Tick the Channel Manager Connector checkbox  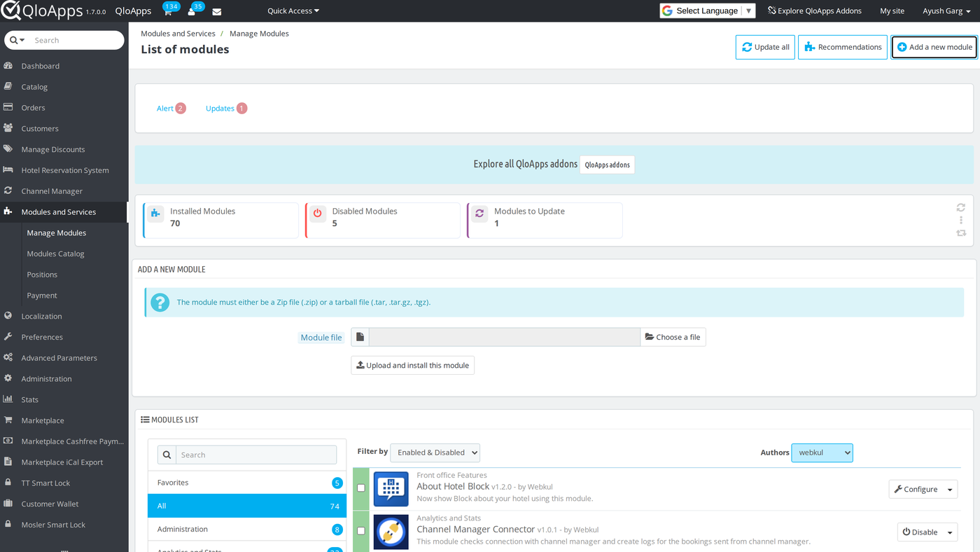point(361,531)
